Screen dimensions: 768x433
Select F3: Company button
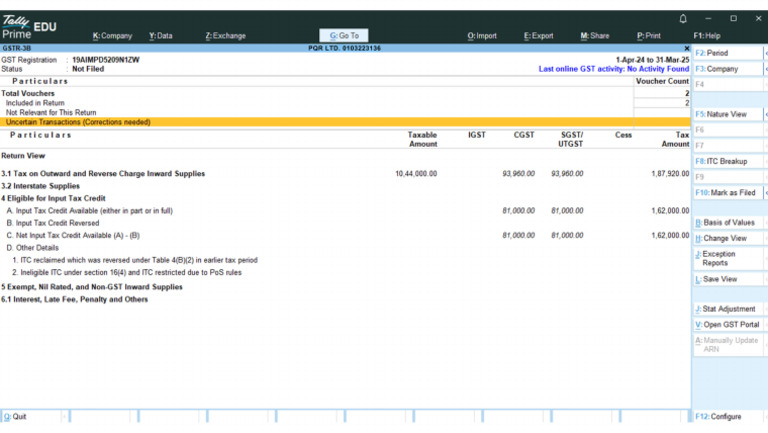(728, 69)
